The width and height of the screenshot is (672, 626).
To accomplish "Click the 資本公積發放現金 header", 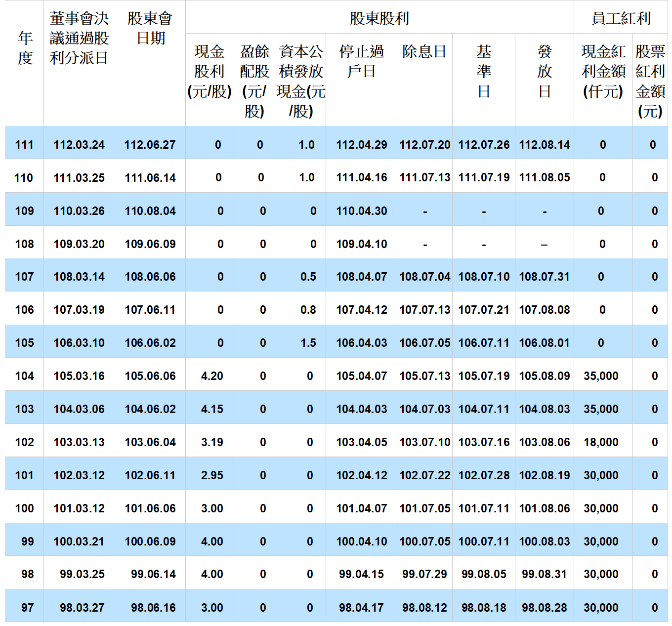I will (x=301, y=81).
